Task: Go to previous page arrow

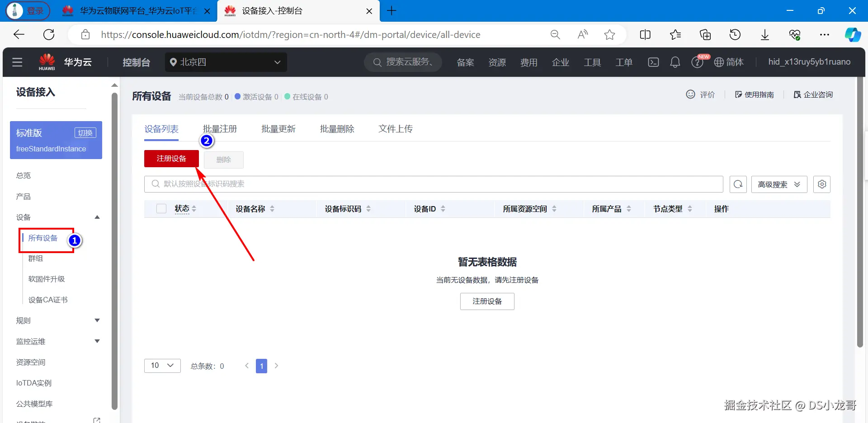Action: pos(247,366)
